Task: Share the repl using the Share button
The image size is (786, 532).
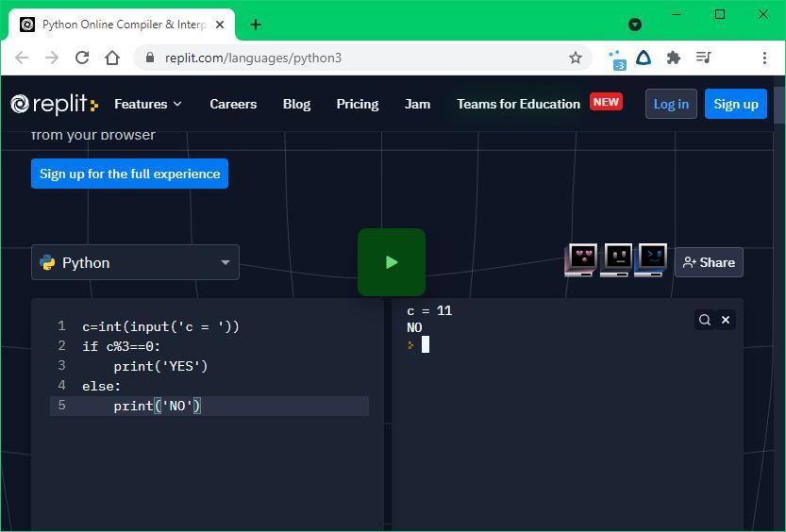Action: coord(709,262)
